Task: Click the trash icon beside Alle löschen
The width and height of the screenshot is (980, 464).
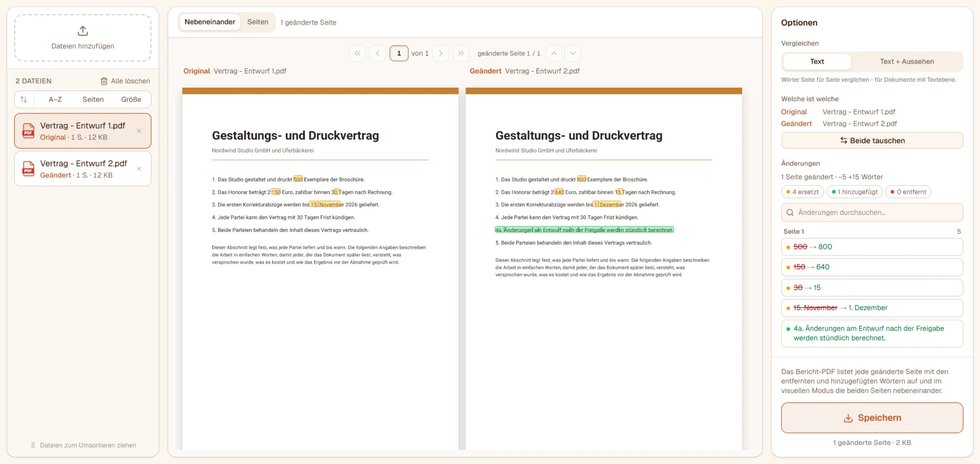Action: pos(104,81)
